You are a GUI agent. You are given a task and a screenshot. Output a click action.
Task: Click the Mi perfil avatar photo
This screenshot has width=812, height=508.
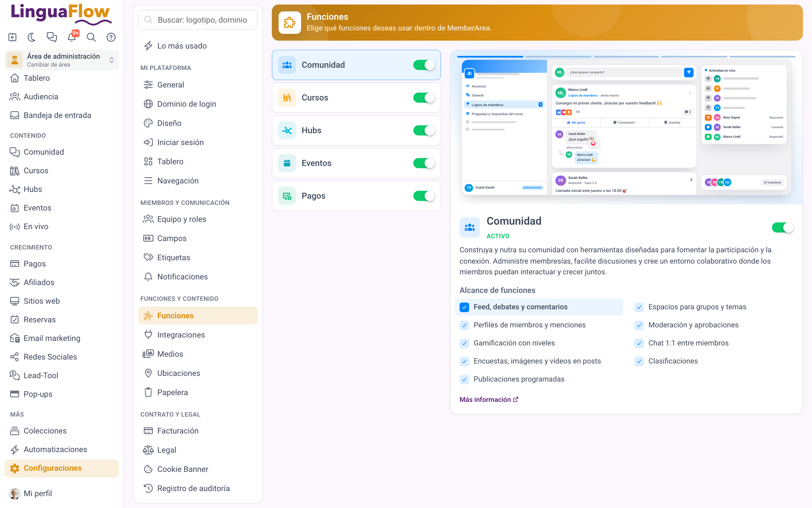point(14,494)
